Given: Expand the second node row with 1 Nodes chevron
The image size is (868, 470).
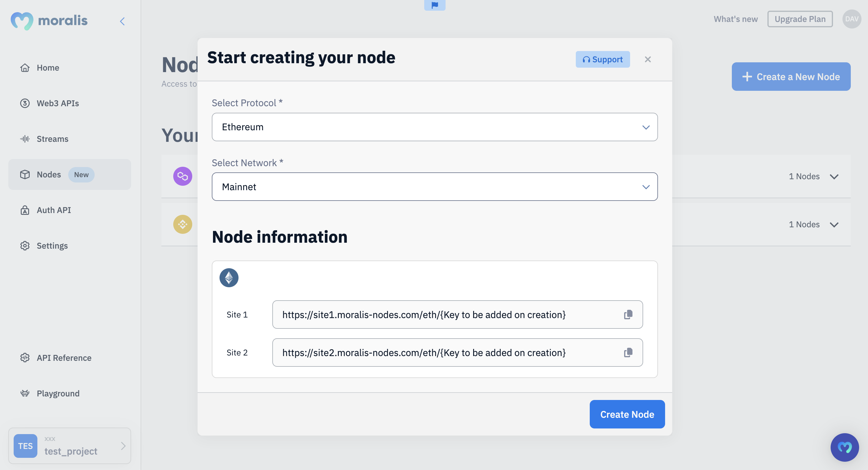Looking at the screenshot, I should 834,224.
